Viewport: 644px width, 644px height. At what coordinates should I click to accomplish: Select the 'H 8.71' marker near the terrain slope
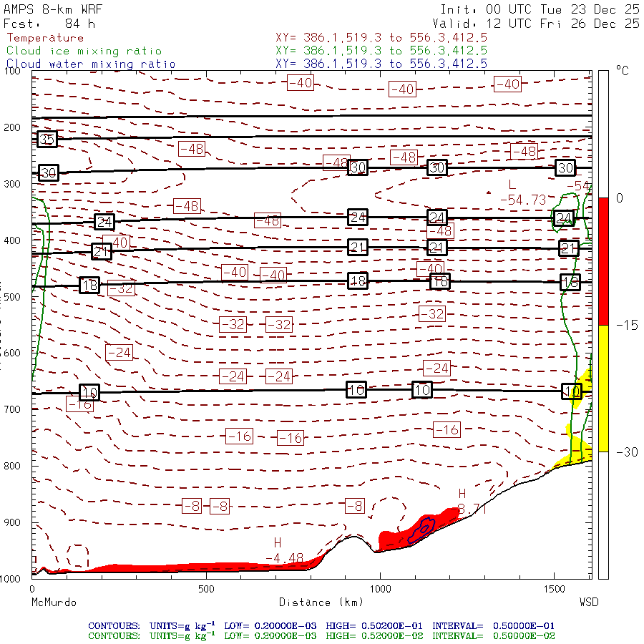pyautogui.click(x=472, y=502)
